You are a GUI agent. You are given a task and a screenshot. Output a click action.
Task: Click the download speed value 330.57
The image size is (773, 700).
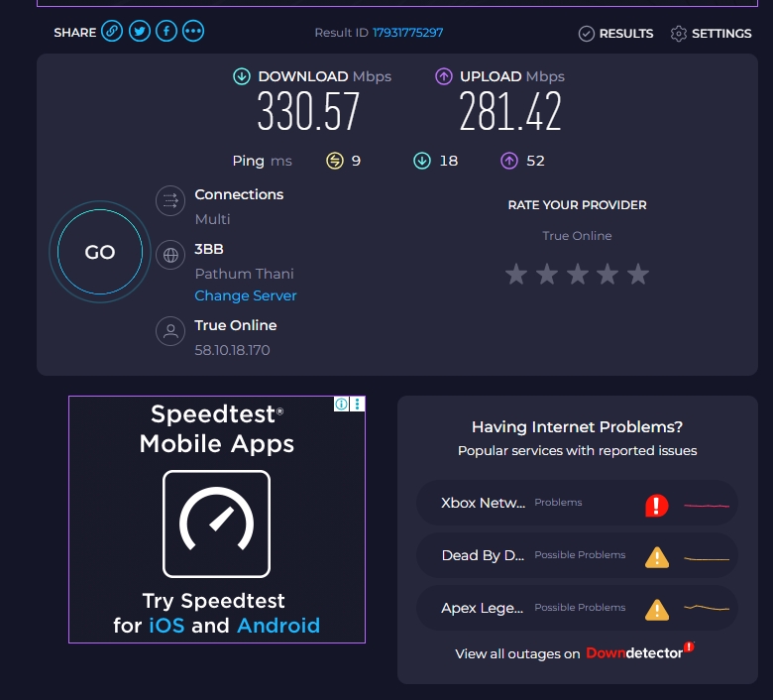tap(308, 112)
